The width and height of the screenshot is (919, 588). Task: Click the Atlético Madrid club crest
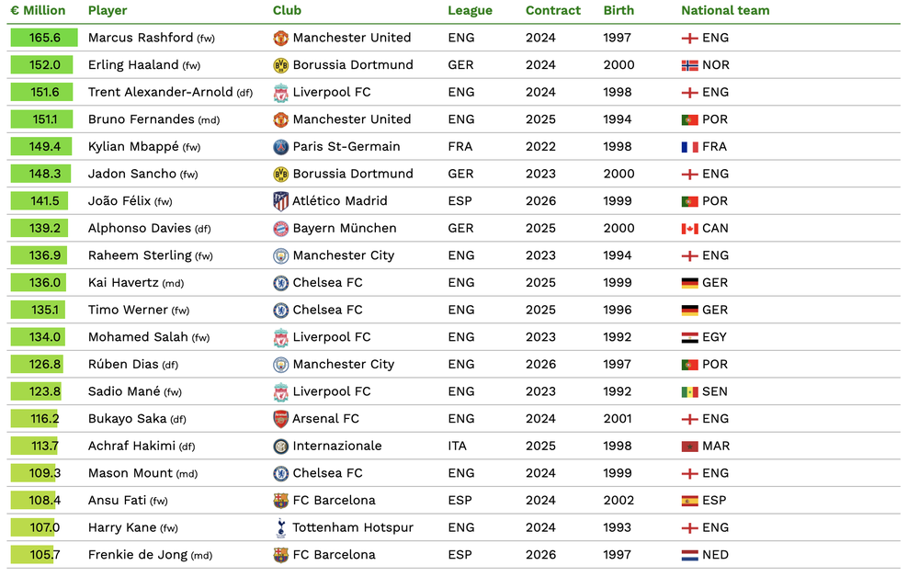[280, 201]
